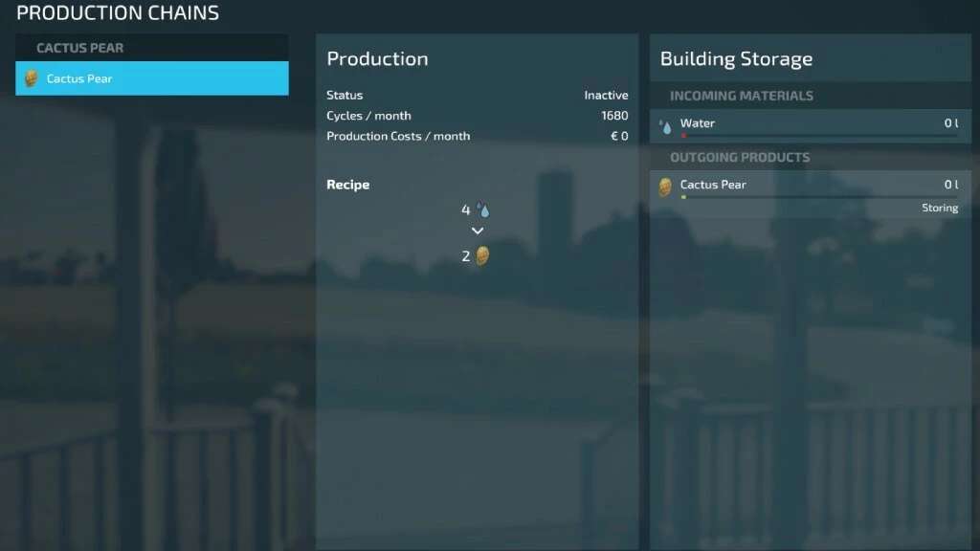Click the Water icon under Incoming Materials

pyautogui.click(x=666, y=125)
